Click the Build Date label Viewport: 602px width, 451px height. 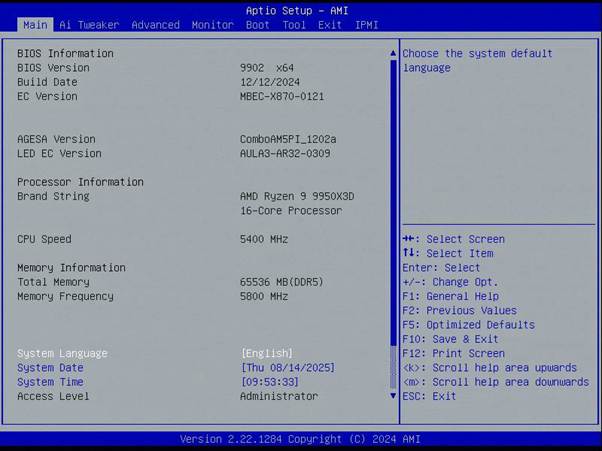(x=47, y=82)
